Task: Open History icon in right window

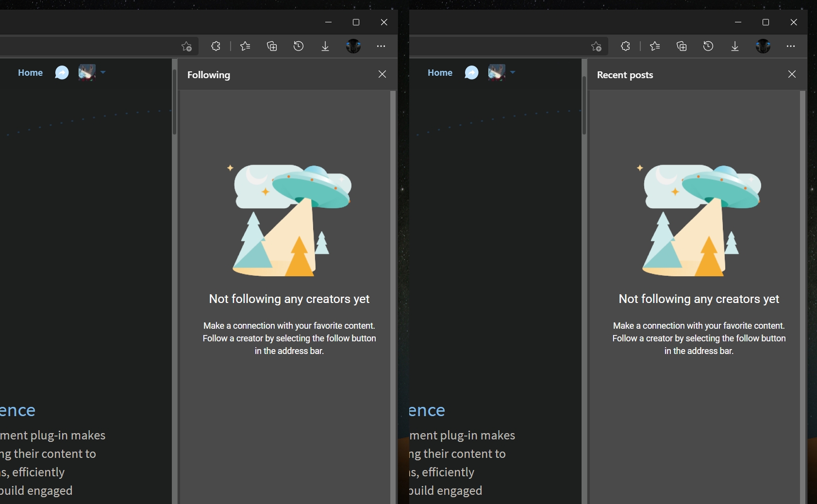Action: coord(708,46)
